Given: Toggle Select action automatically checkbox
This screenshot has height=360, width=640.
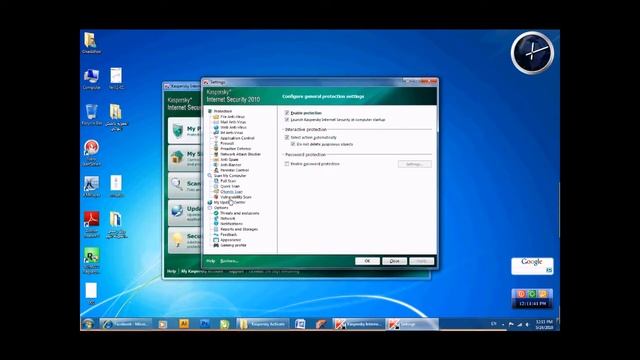Looking at the screenshot, I should pyautogui.click(x=287, y=138).
